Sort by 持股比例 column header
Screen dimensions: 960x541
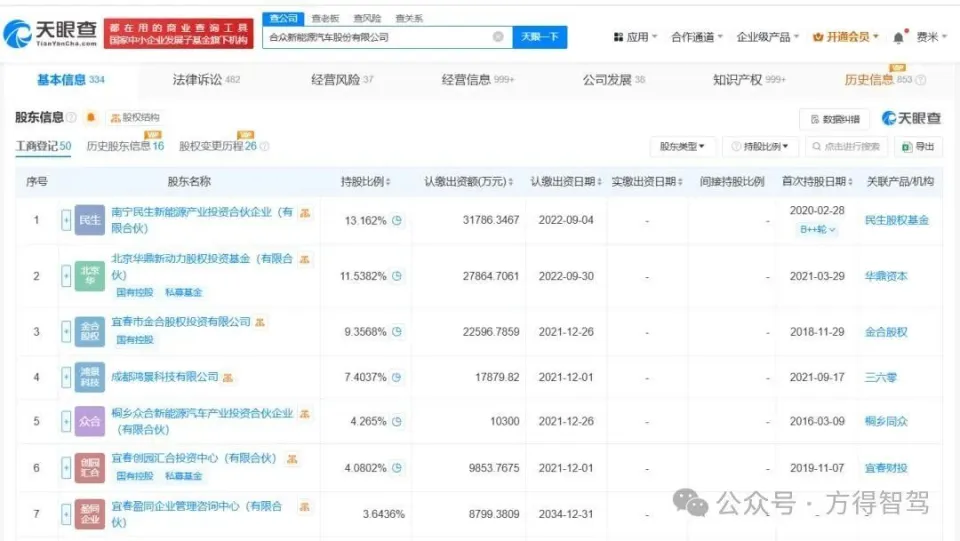(x=366, y=182)
